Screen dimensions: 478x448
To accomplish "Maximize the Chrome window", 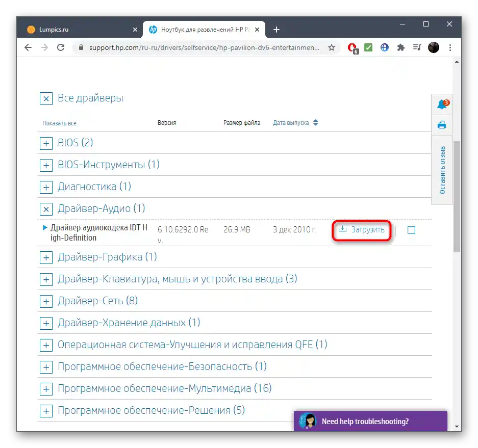I will [426, 24].
